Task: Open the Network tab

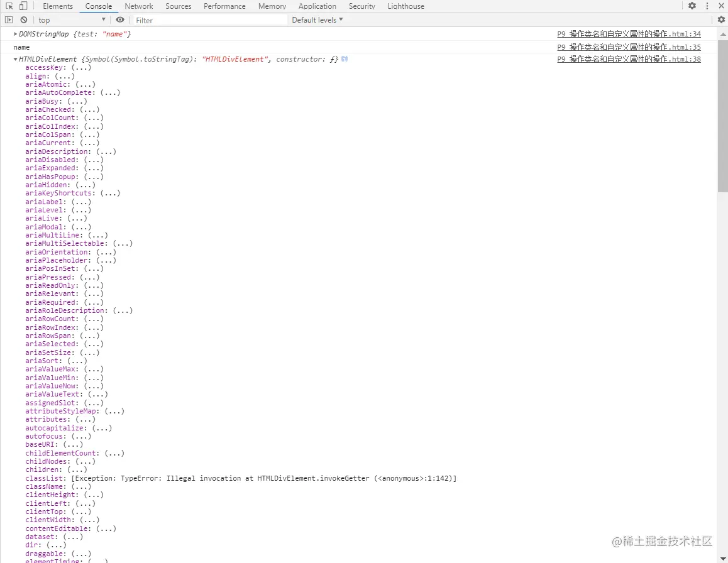Action: pos(139,6)
